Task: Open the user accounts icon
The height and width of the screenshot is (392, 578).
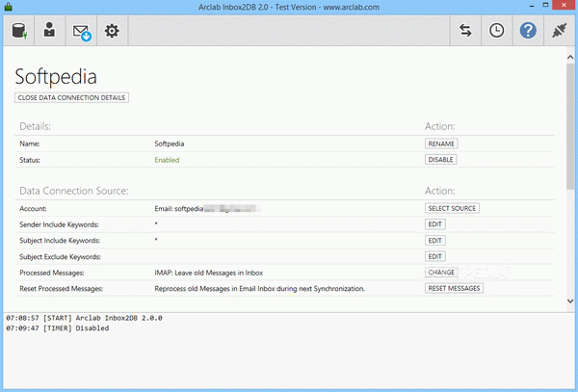Action: (x=50, y=31)
